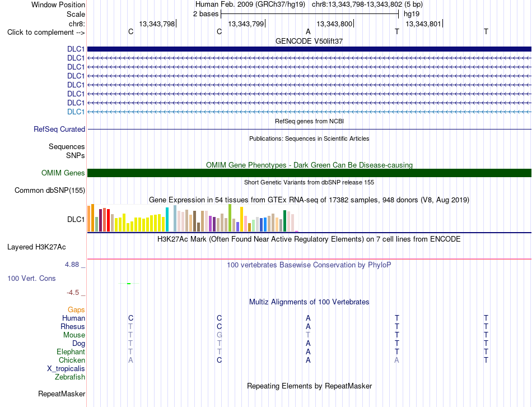The width and height of the screenshot is (532, 407).
Task: Click the Window Position label
Action: coord(58,4)
